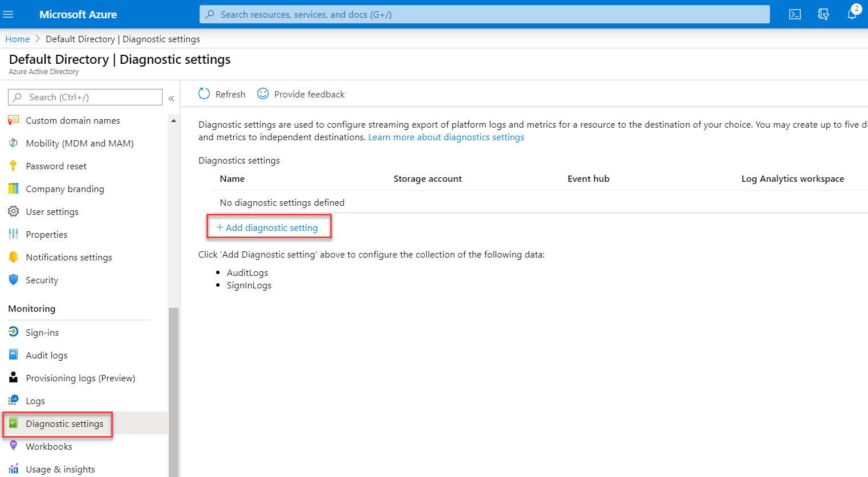Click the Provisioning logs person icon

pos(13,378)
